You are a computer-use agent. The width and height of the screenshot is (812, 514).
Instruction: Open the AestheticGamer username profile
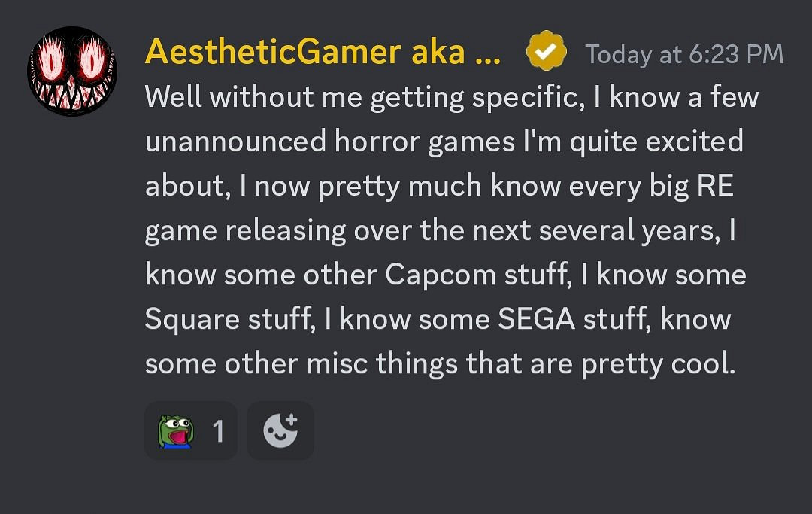(x=272, y=53)
